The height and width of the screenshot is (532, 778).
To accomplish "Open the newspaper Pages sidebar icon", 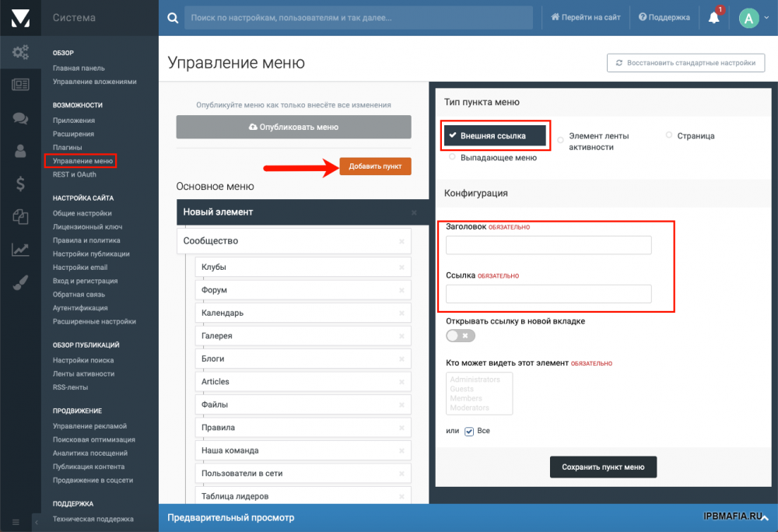I will coord(20,85).
